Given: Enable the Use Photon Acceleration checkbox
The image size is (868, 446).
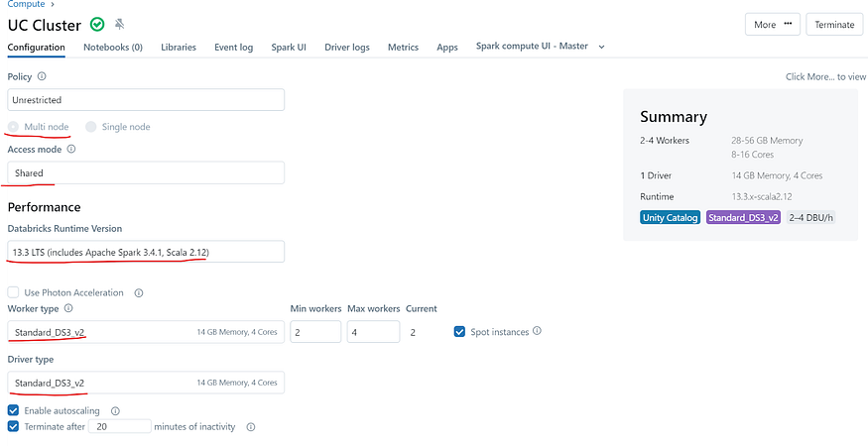Looking at the screenshot, I should point(13,292).
